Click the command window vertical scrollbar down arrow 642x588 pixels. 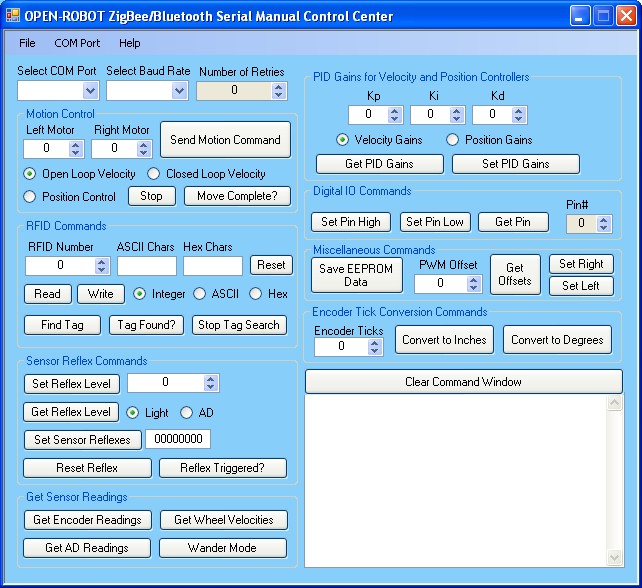[615, 559]
